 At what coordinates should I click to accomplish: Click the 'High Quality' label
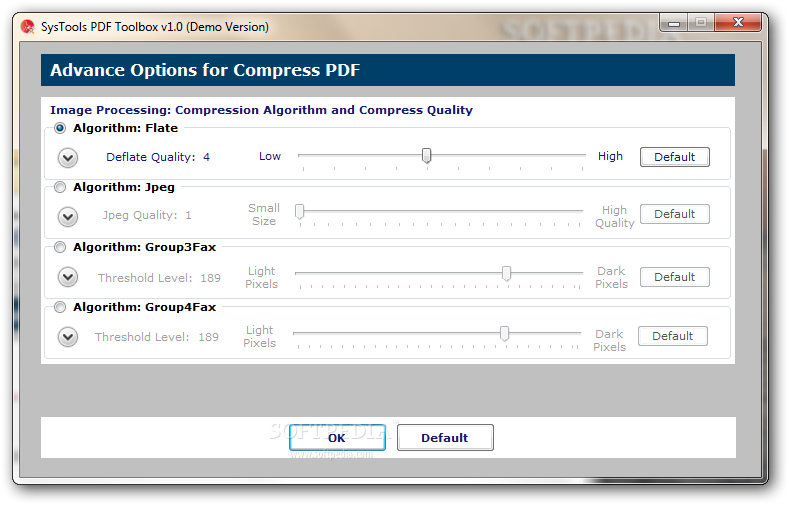click(x=614, y=217)
